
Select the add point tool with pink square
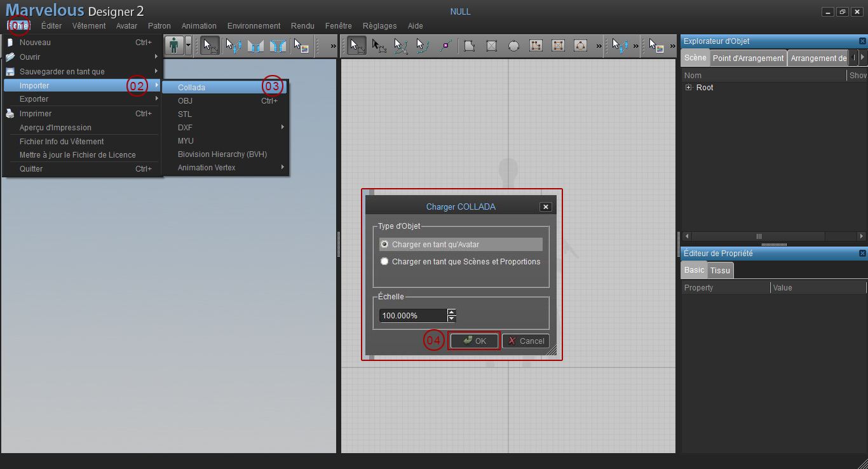[445, 46]
